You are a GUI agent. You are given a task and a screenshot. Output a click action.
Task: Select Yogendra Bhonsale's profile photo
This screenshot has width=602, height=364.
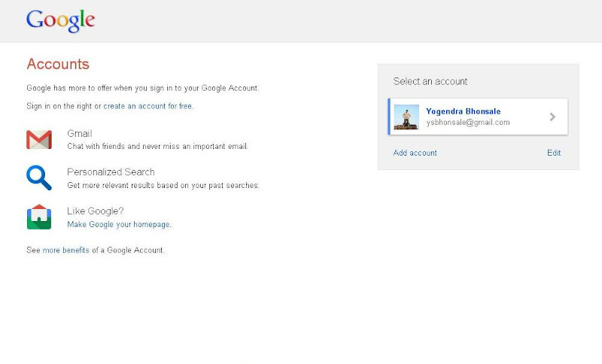click(406, 117)
